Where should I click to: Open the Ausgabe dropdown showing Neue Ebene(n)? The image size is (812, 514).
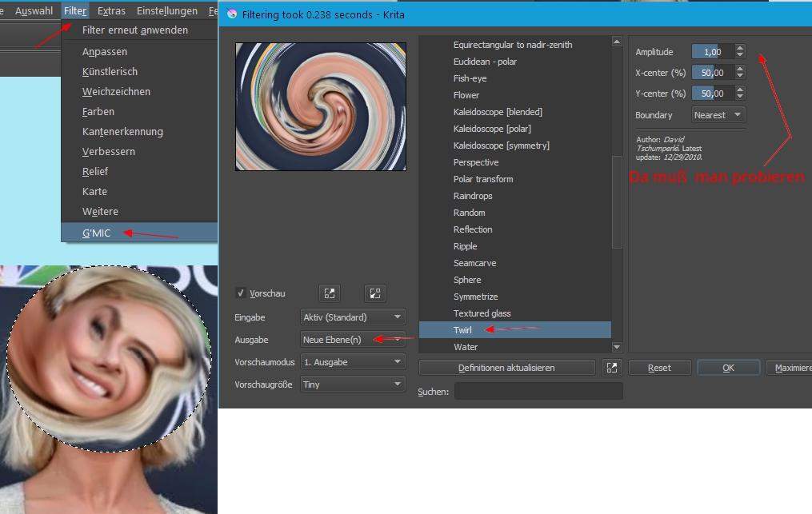pos(352,339)
